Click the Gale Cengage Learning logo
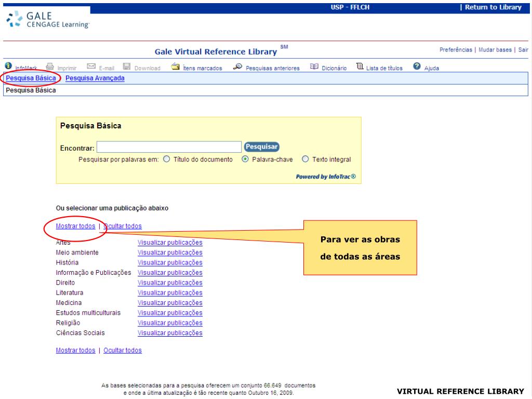Viewport: 532px width, 399px height. pyautogui.click(x=48, y=20)
